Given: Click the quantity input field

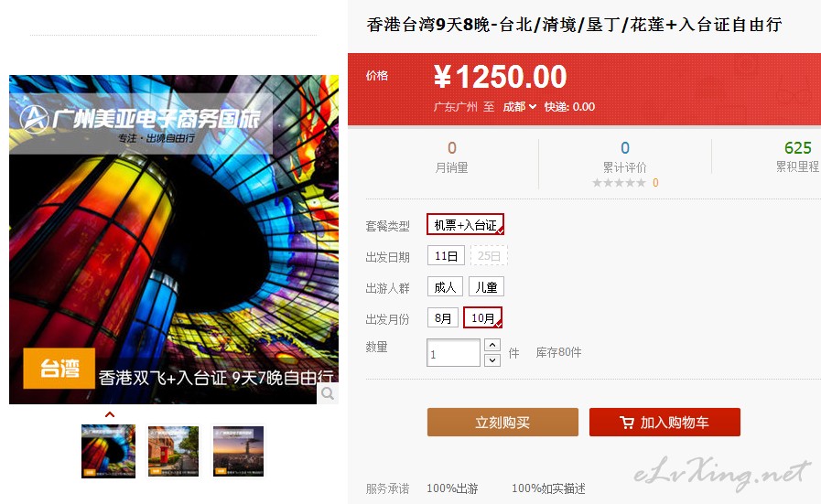Looking at the screenshot, I should click(453, 353).
